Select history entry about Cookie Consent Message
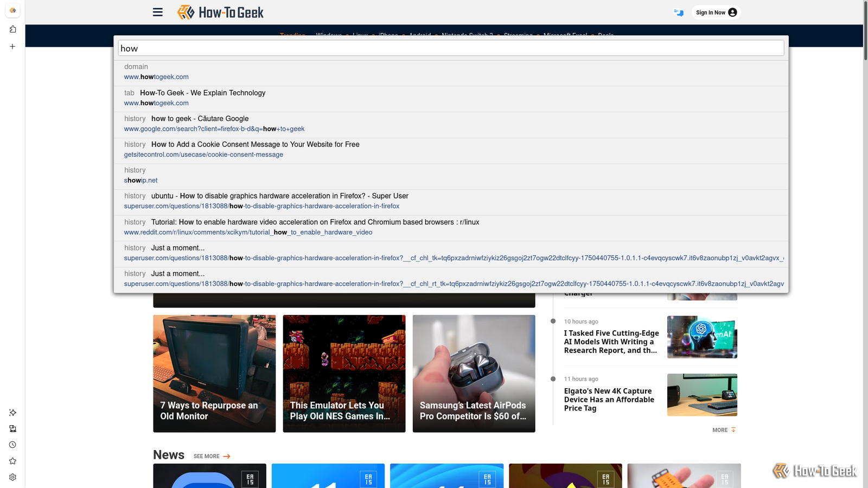Viewport: 868px width, 488px height. tap(451, 151)
